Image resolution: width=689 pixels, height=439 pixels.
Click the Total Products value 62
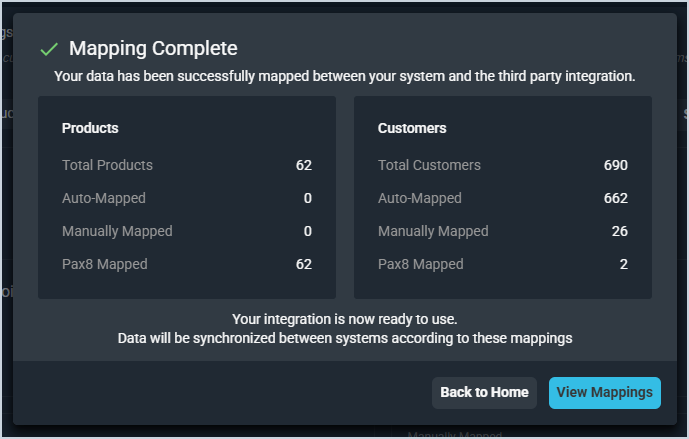304,165
